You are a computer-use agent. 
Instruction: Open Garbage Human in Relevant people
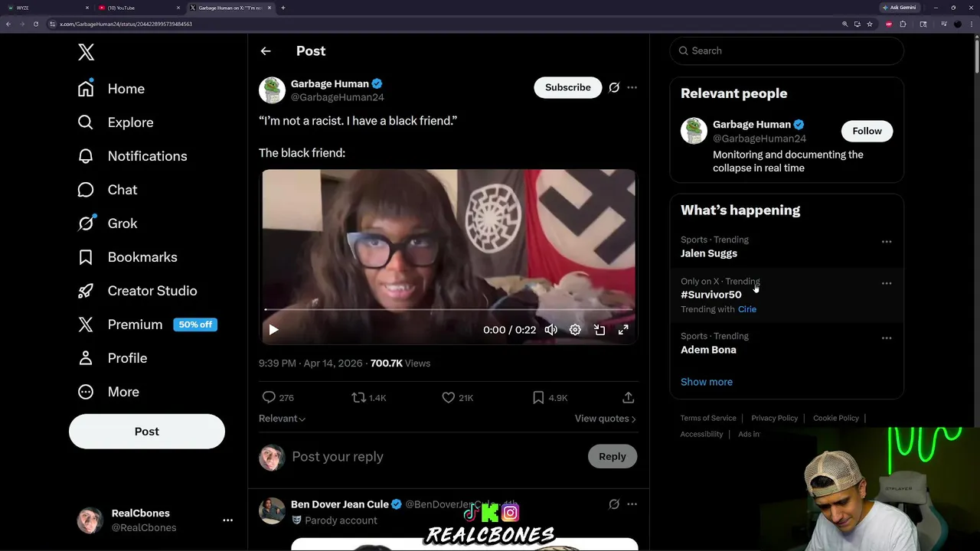click(x=752, y=125)
